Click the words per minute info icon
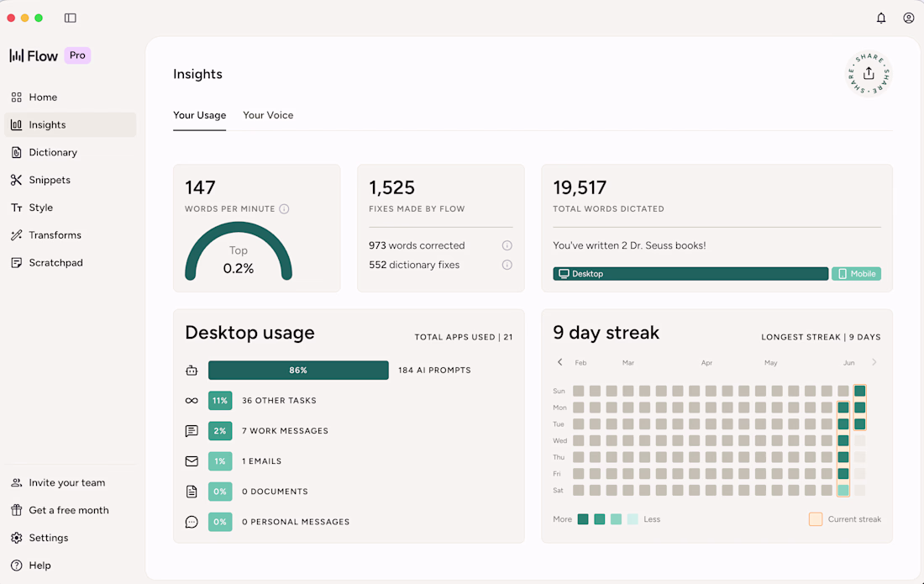Screen dimensions: 924x584 pos(284,208)
